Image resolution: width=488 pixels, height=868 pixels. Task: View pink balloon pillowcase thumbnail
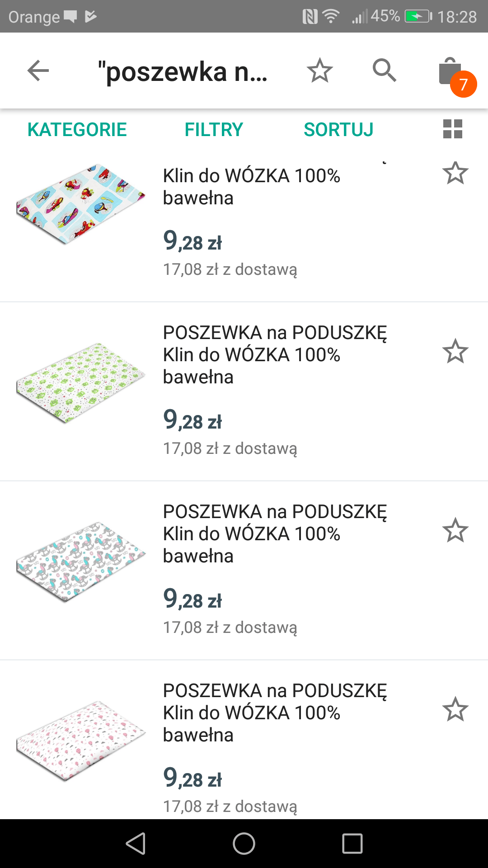coord(80,741)
